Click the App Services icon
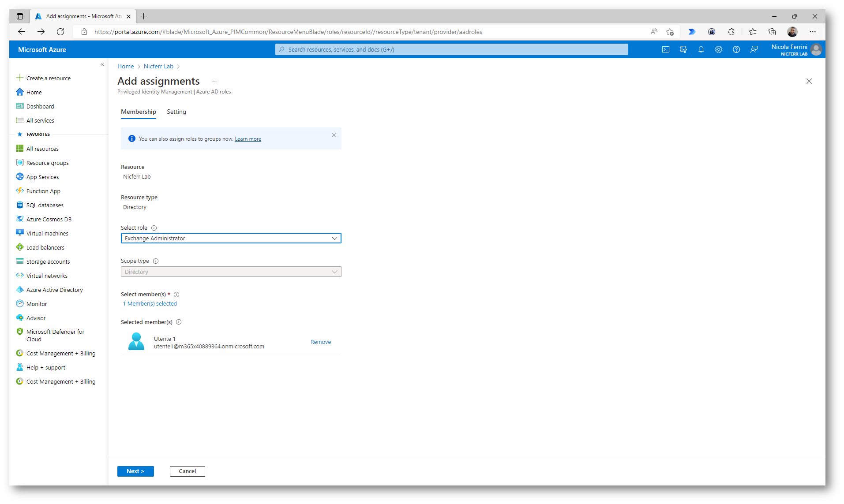The height and width of the screenshot is (504, 844). click(20, 177)
